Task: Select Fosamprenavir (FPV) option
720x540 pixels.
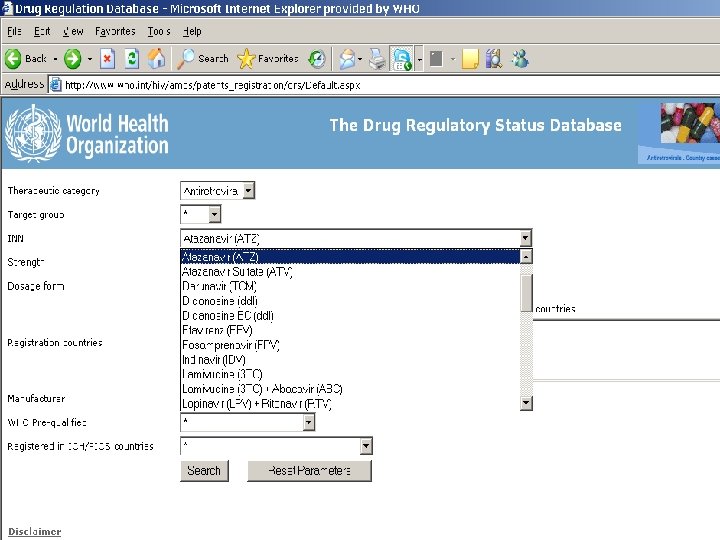Action: point(350,345)
